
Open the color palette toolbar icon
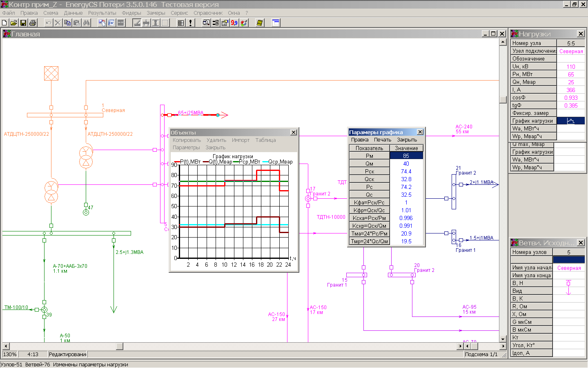[244, 23]
